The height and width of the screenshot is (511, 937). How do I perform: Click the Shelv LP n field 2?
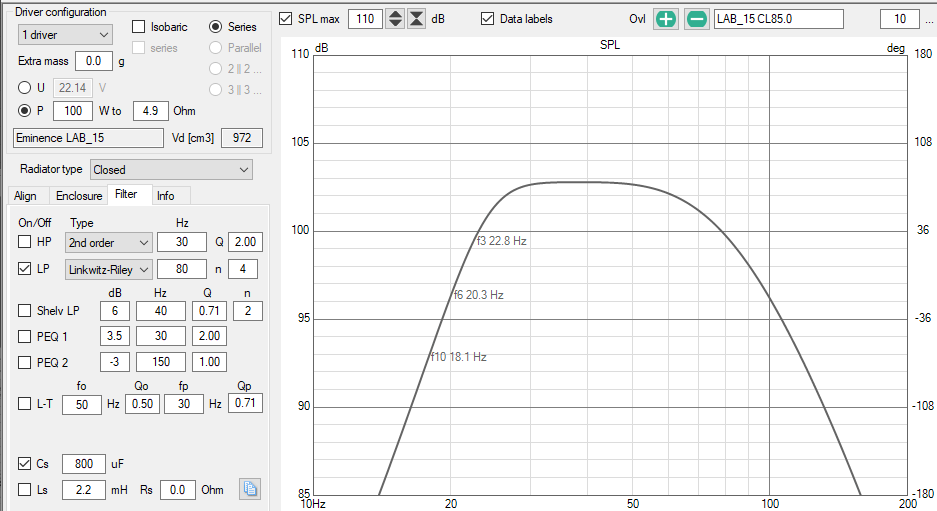[x=247, y=311]
